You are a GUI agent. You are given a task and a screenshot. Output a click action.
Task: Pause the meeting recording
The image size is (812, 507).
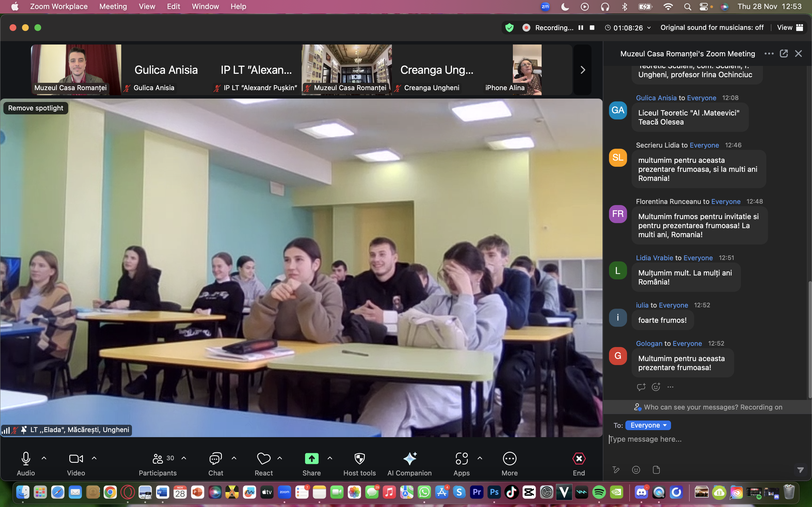coord(581,28)
